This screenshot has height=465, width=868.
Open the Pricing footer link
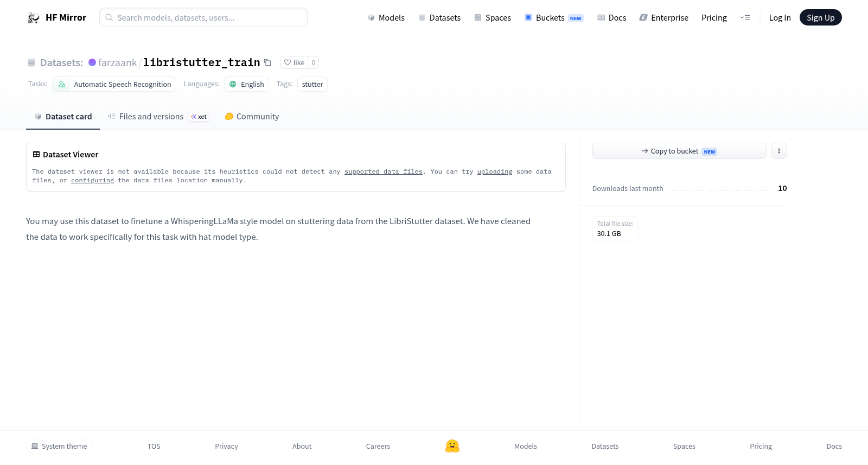pyautogui.click(x=761, y=446)
